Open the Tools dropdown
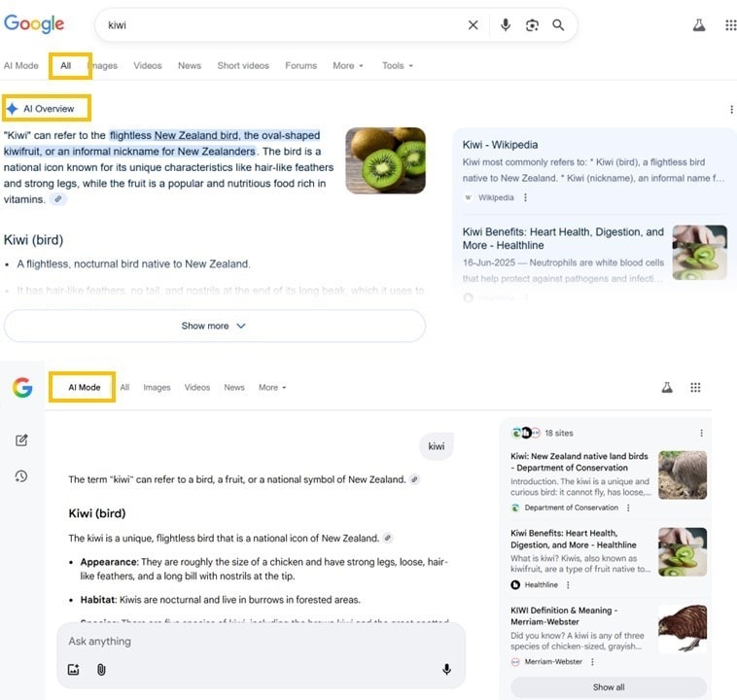Screen dimensions: 737x700 pos(397,66)
